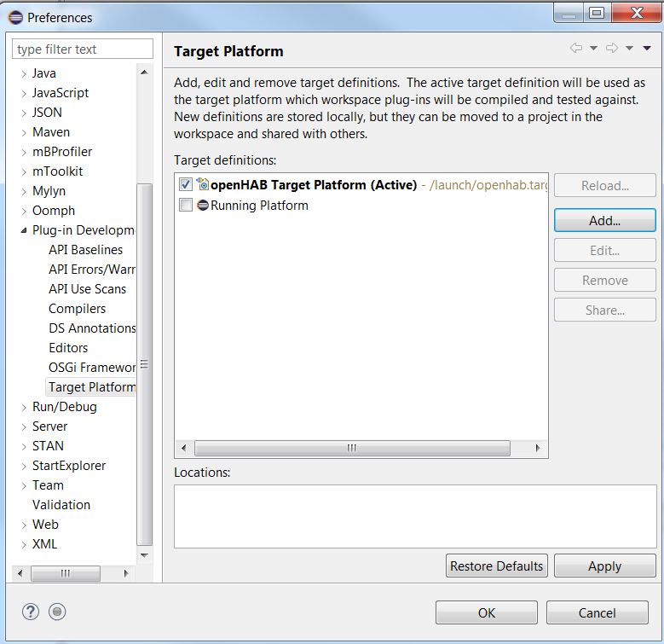Screen dimensions: 664x644
Task: Click the Reload... button
Action: [604, 185]
